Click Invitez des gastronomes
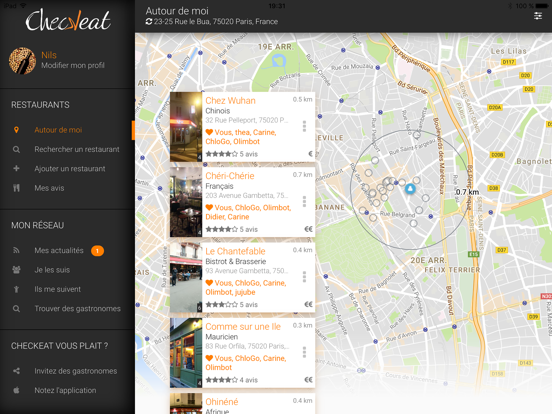 click(76, 371)
